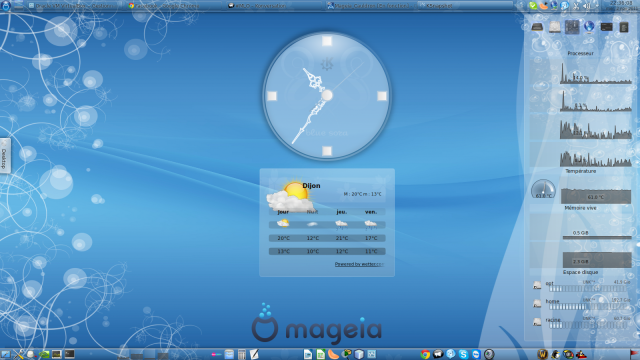Select the hard disk icon in monitor panel

(555, 27)
